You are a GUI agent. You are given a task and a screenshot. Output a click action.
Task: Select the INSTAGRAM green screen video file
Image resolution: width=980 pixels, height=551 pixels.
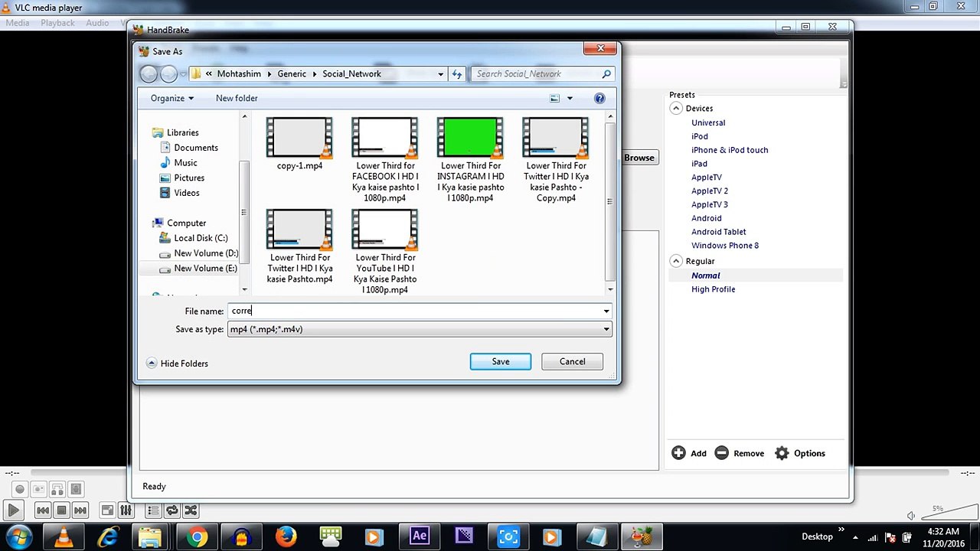pyautogui.click(x=470, y=159)
